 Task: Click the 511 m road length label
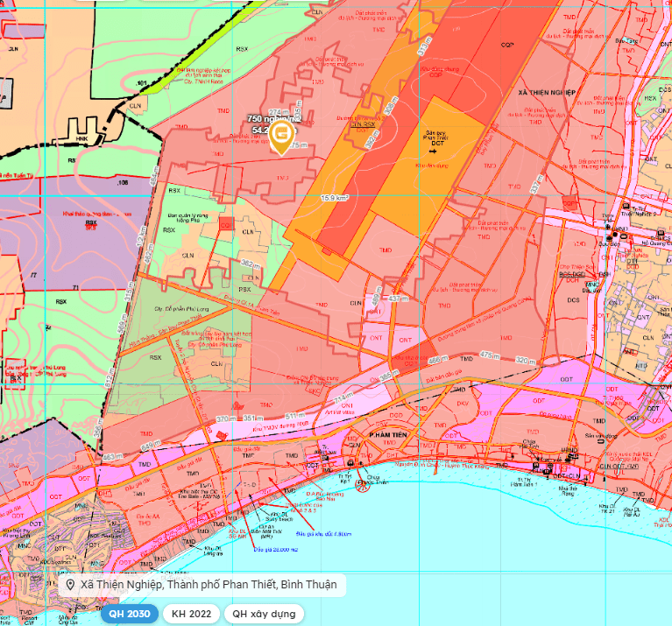pyautogui.click(x=296, y=417)
